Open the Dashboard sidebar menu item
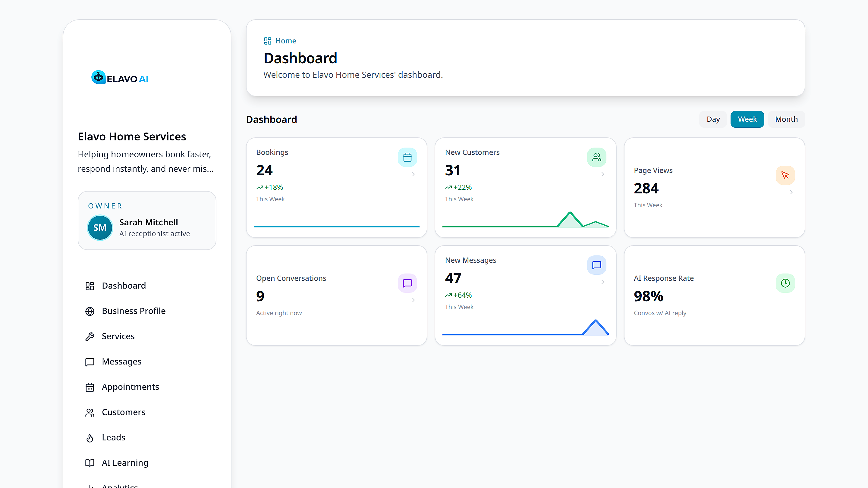The height and width of the screenshot is (488, 868). [x=147, y=286]
